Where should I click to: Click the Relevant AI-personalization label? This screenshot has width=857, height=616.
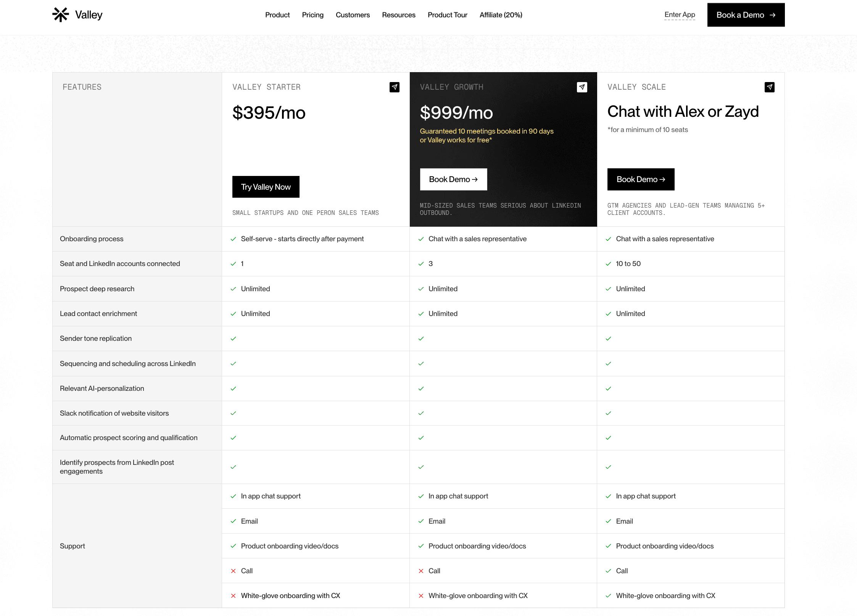click(x=102, y=389)
